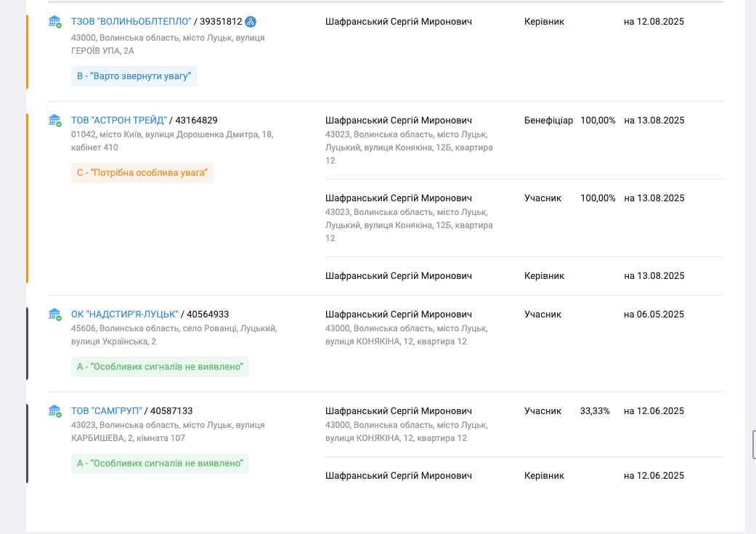This screenshot has height=534, width=756.
Task: Open the ТОВ "САМГРУП" company link
Action: (107, 411)
